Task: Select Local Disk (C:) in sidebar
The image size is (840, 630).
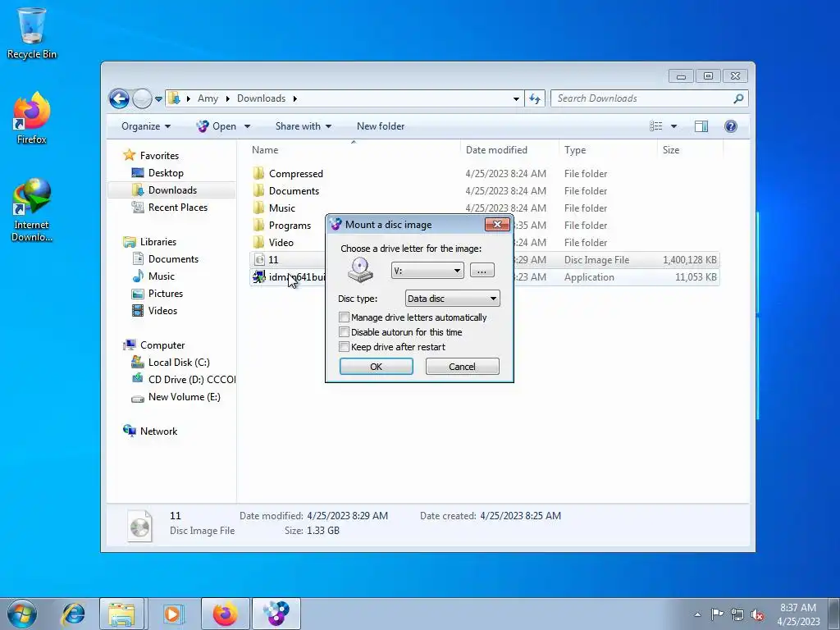Action: pyautogui.click(x=178, y=363)
